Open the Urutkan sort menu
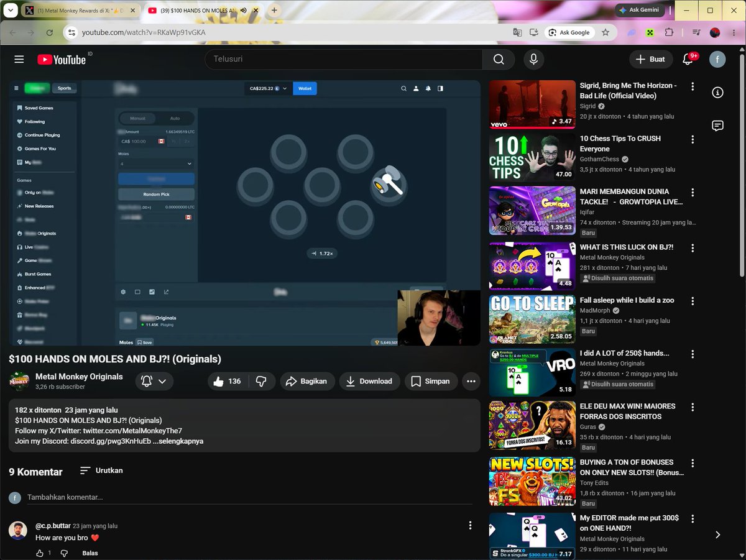This screenshot has height=560, width=746. coord(101,470)
